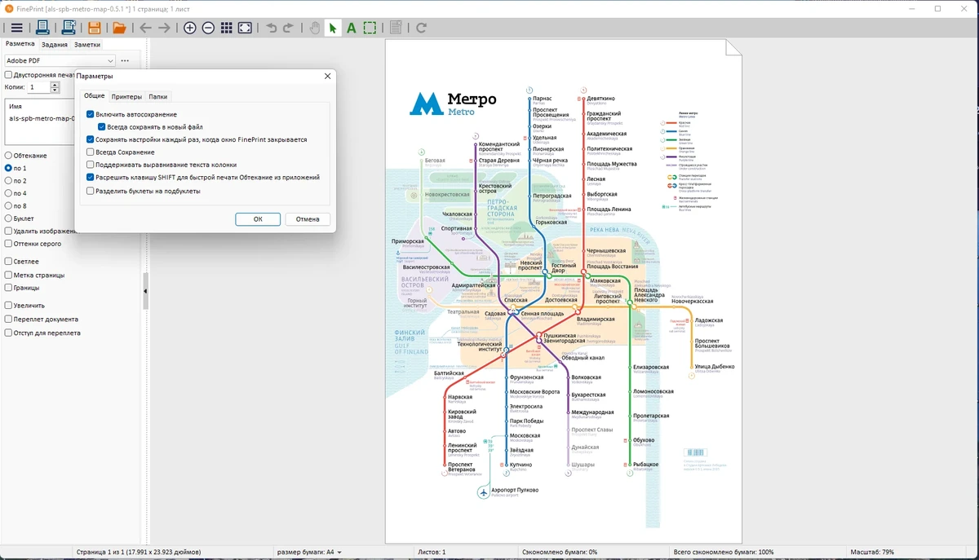Click the Листов: 1 status text
Image resolution: width=979 pixels, height=560 pixels.
pyautogui.click(x=432, y=552)
